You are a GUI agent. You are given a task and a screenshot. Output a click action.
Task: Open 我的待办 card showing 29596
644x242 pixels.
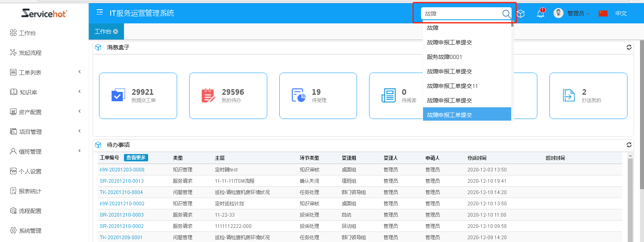click(228, 96)
